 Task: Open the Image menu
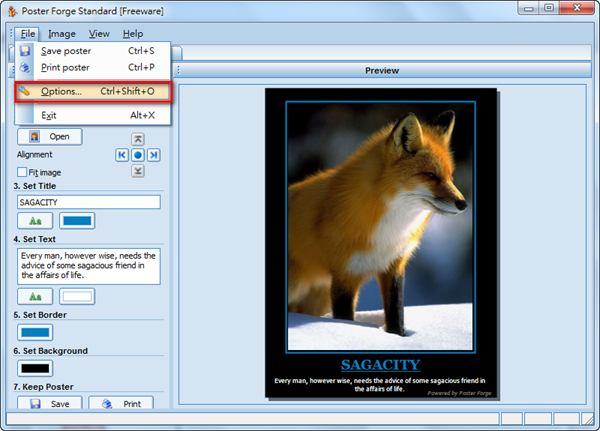[62, 34]
